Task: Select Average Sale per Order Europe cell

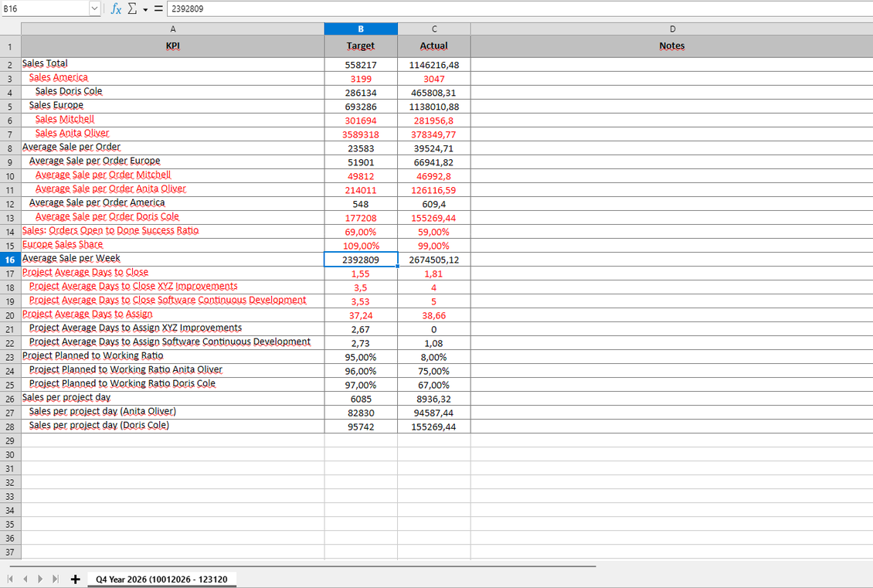Action: click(172, 162)
